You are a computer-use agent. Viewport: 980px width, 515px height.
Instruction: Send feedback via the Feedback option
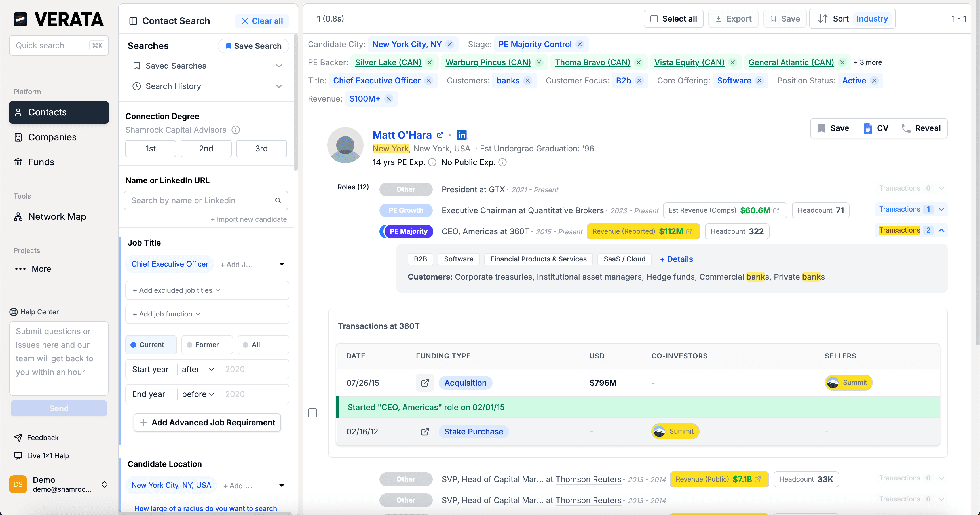click(43, 437)
